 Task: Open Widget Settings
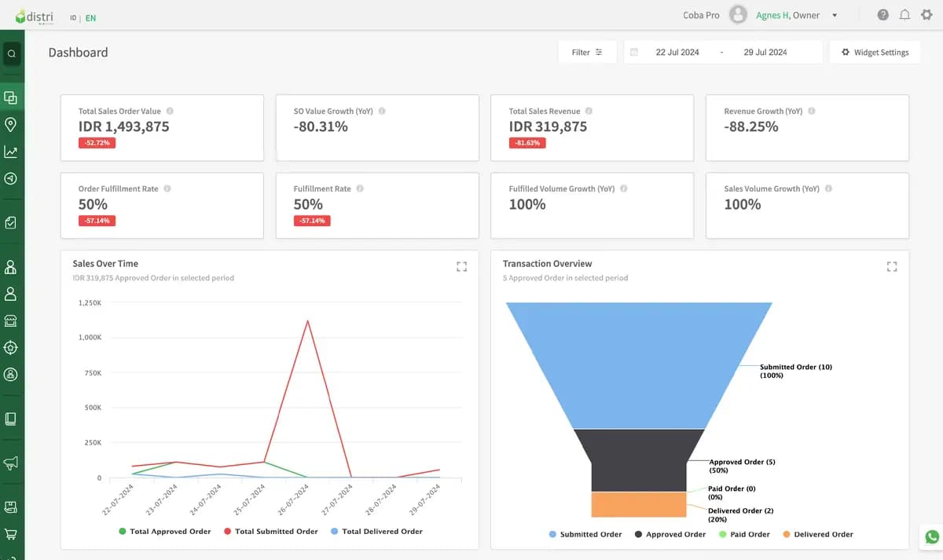click(875, 53)
